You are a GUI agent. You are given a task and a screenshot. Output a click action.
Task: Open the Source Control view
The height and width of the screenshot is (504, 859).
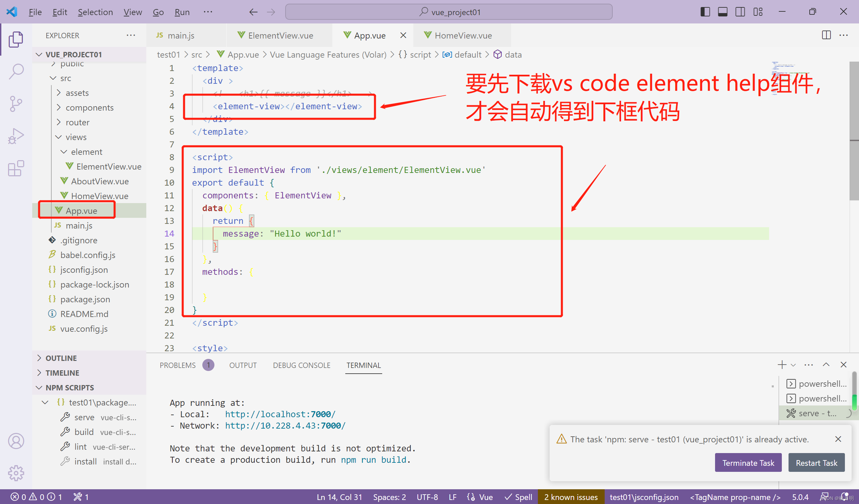click(x=16, y=103)
